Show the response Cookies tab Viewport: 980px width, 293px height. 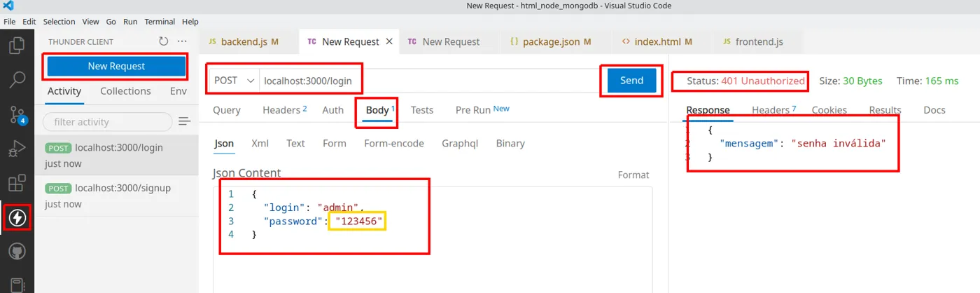(829, 110)
